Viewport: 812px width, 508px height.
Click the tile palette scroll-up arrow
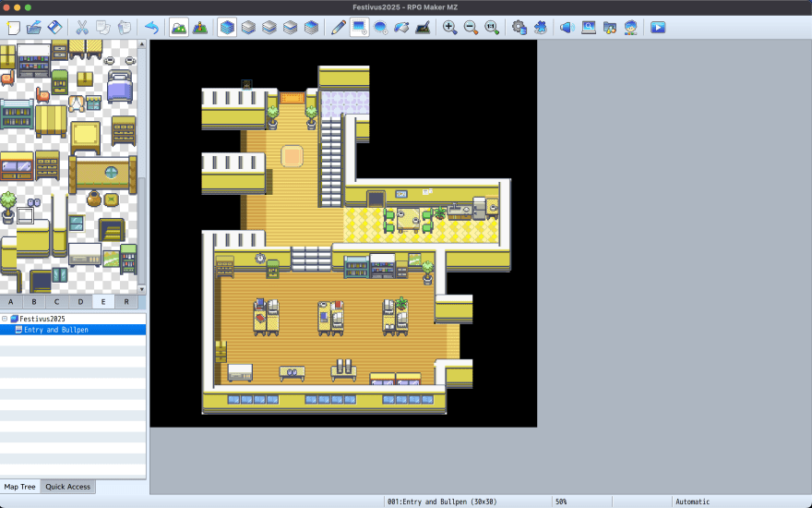coord(141,44)
